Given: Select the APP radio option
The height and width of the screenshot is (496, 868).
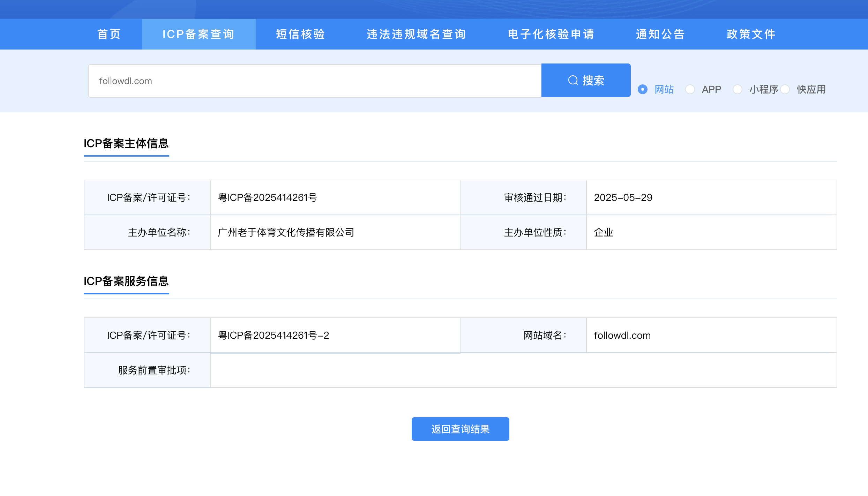Looking at the screenshot, I should tap(690, 89).
